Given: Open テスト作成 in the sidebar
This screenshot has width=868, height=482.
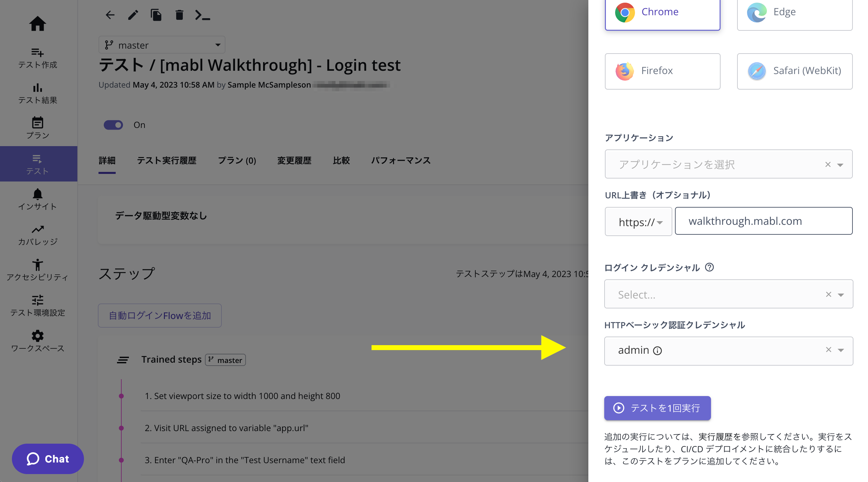Looking at the screenshot, I should (37, 58).
